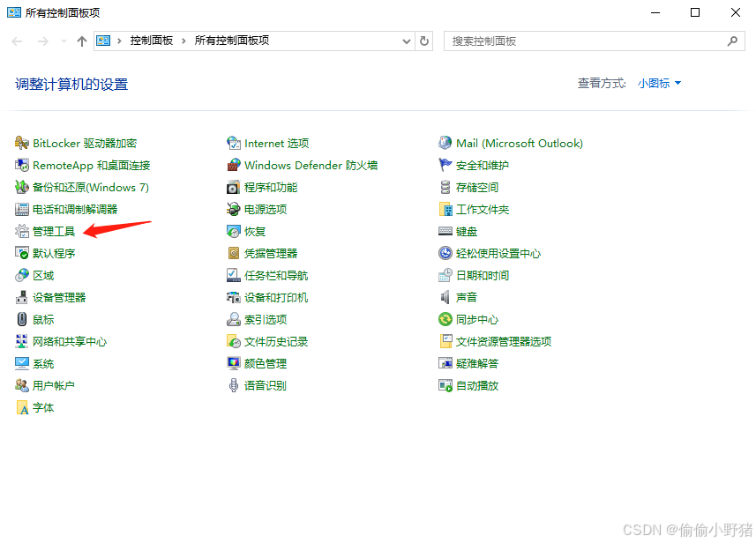Open the 设备管理器 text link
Screen dimensions: 756x543
pyautogui.click(x=59, y=298)
